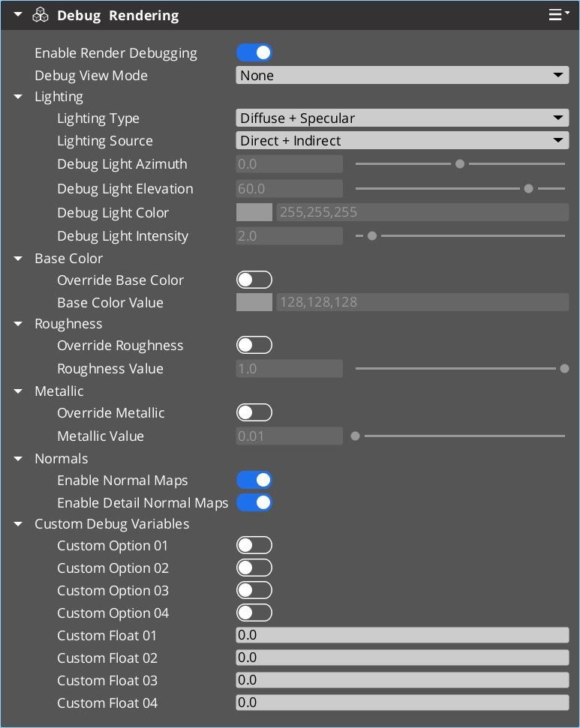Click the Debug Light Color swatch
580x728 pixels.
coord(254,213)
